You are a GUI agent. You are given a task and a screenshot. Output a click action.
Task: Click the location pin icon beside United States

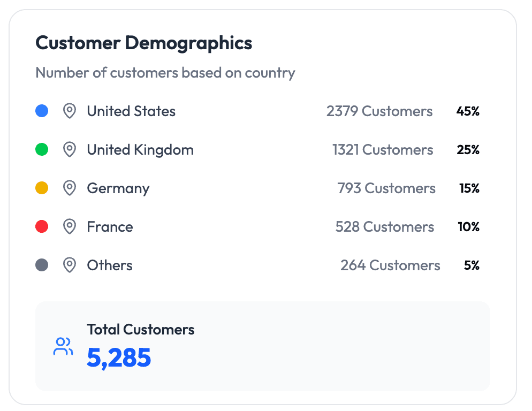tap(70, 111)
